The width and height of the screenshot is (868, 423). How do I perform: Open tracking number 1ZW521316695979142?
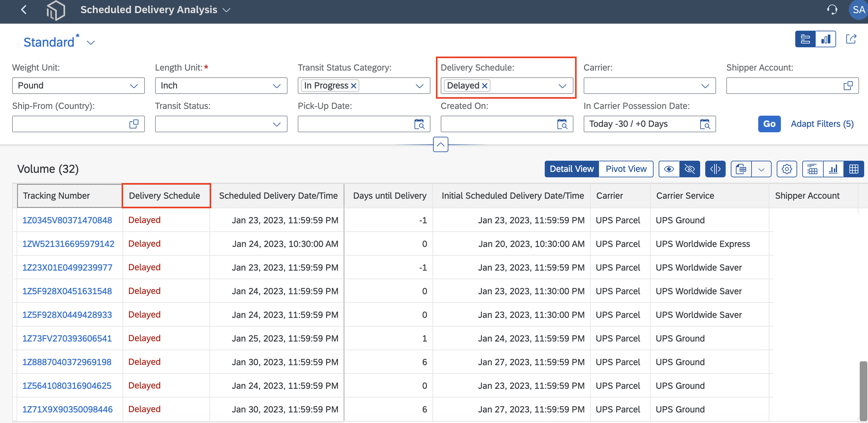tap(68, 243)
